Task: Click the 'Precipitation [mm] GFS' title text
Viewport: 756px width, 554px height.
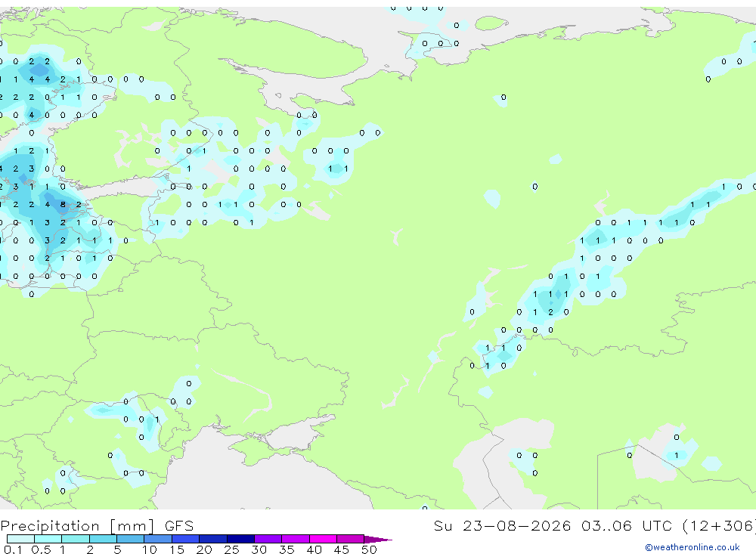Action: coord(97,526)
